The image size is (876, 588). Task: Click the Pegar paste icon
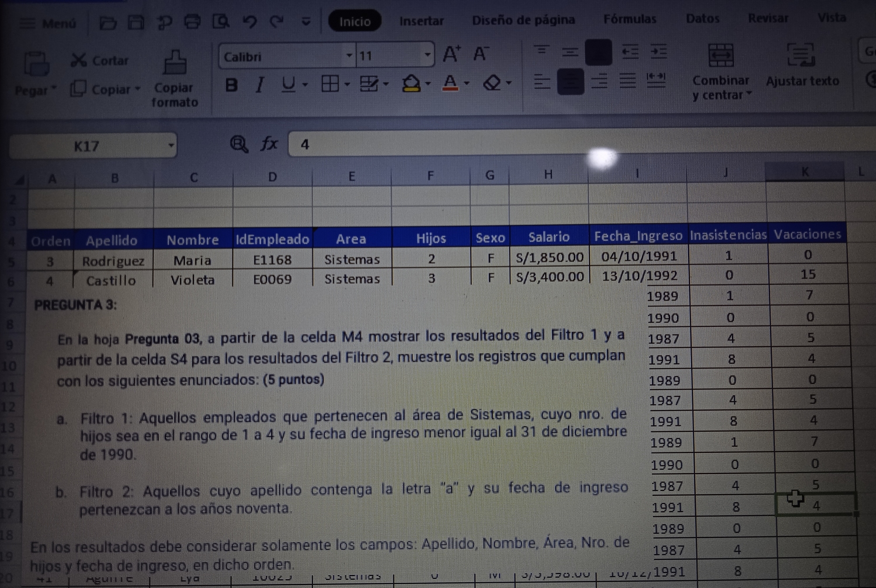coord(36,63)
